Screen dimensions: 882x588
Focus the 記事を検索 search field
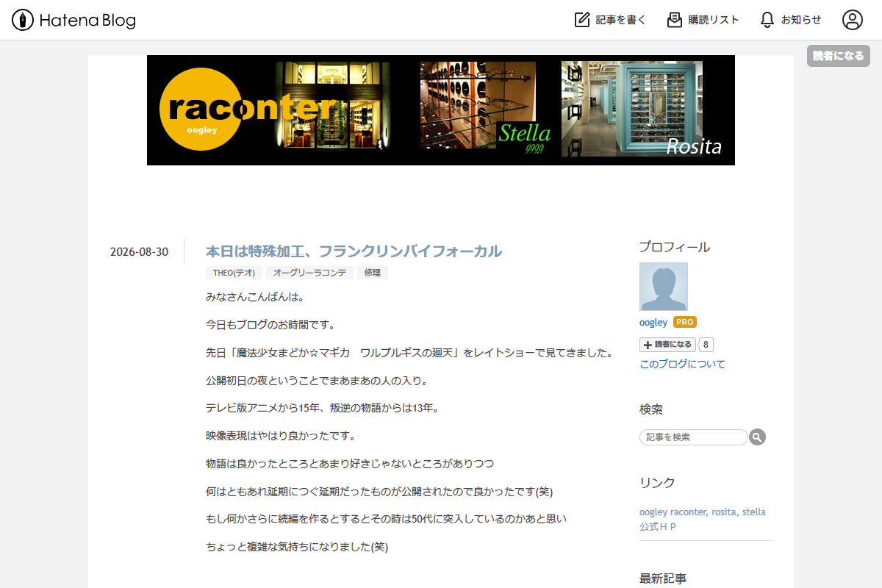(x=694, y=437)
